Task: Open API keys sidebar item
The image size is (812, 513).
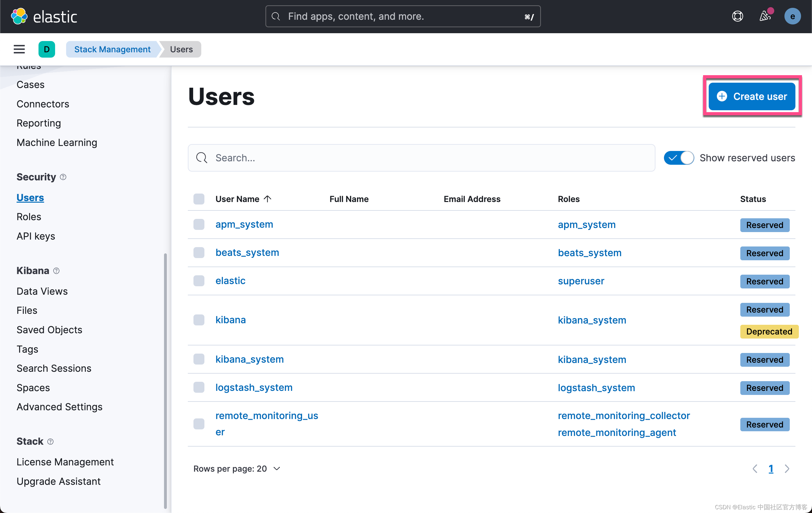Action: point(36,236)
